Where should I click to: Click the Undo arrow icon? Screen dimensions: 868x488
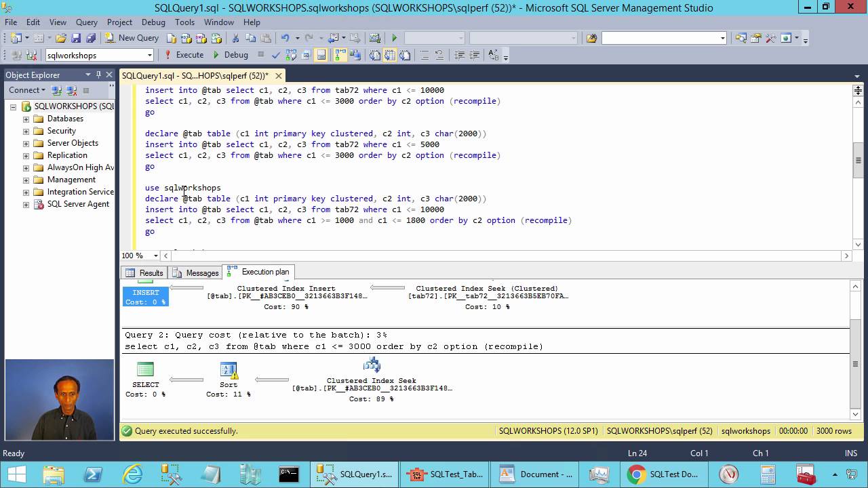(285, 38)
